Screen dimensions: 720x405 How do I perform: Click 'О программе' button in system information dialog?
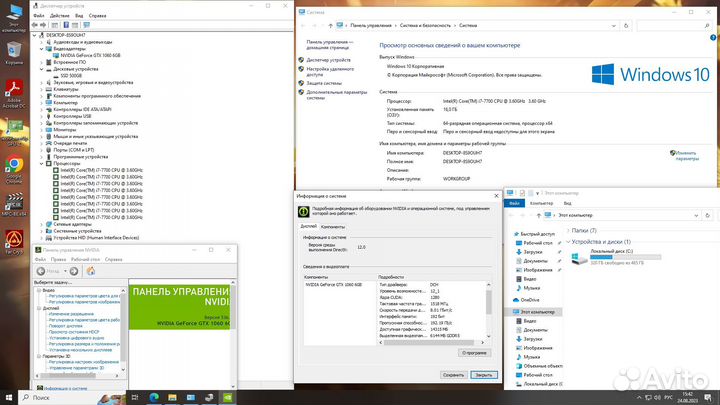pyautogui.click(x=474, y=353)
